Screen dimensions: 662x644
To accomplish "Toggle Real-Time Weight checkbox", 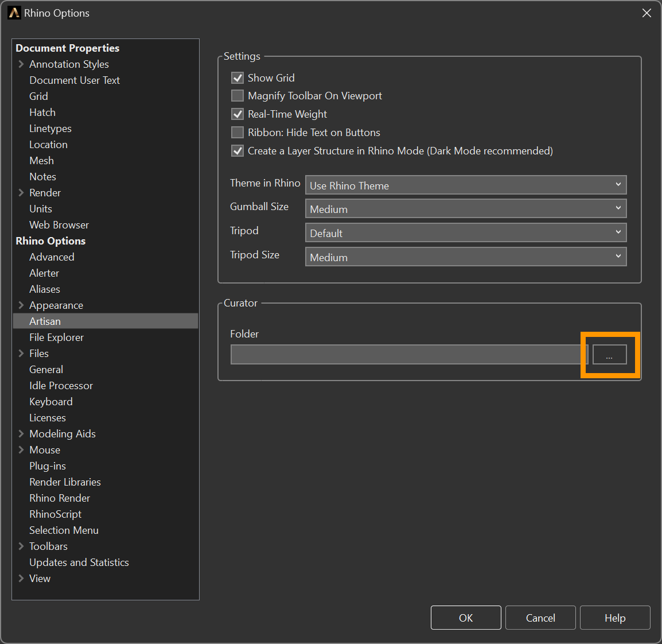I will pyautogui.click(x=237, y=114).
